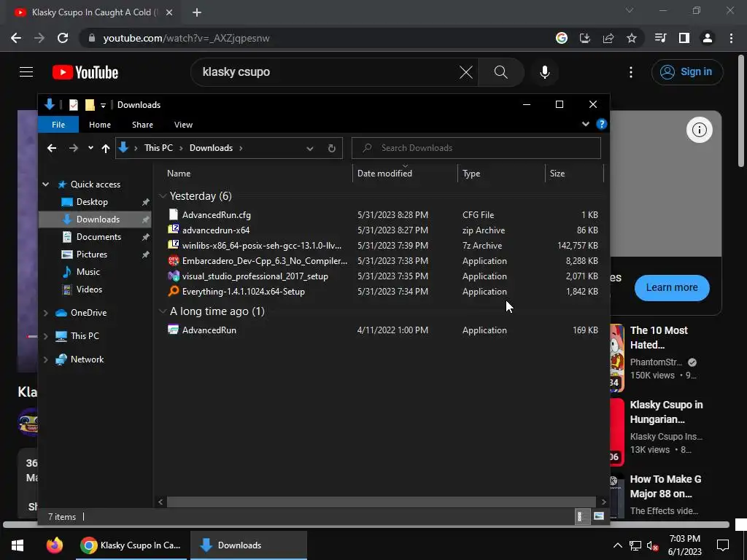This screenshot has width=747, height=560.
Task: Expand the Explorer ribbon chevron
Action: [586, 124]
